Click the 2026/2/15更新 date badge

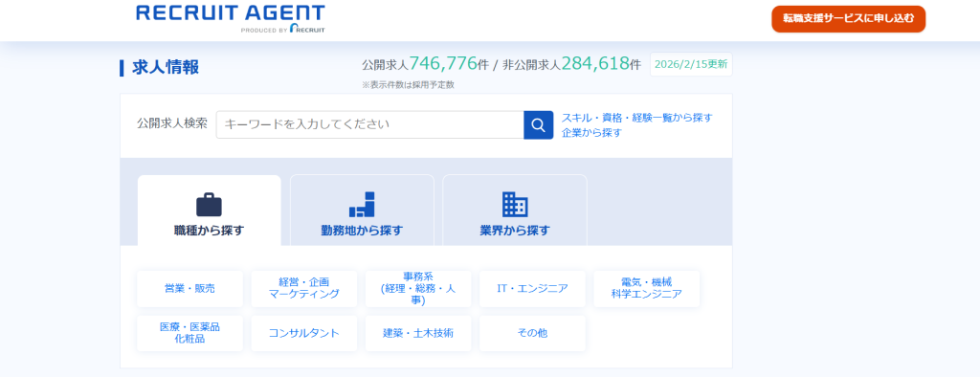pos(691,64)
